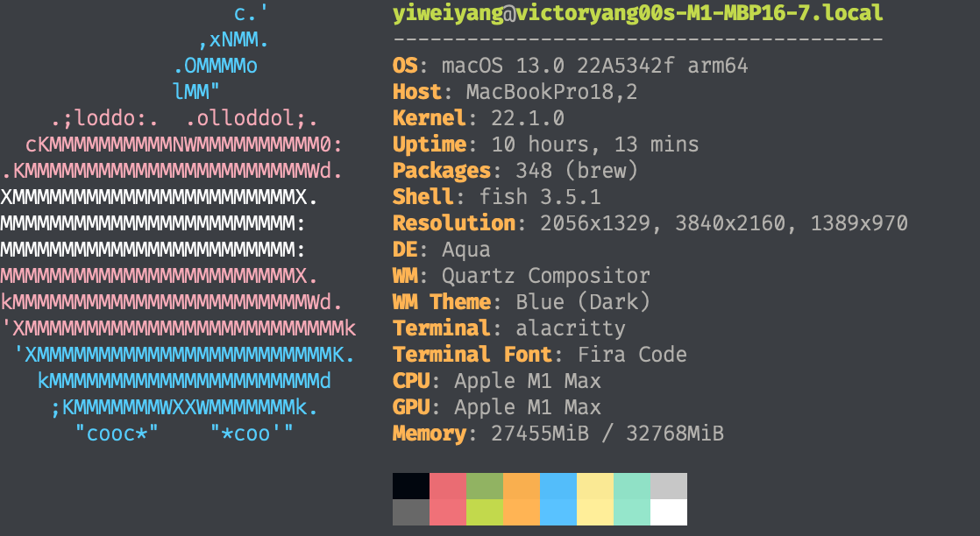Click the DE label
The width and height of the screenshot is (980, 536).
point(404,250)
